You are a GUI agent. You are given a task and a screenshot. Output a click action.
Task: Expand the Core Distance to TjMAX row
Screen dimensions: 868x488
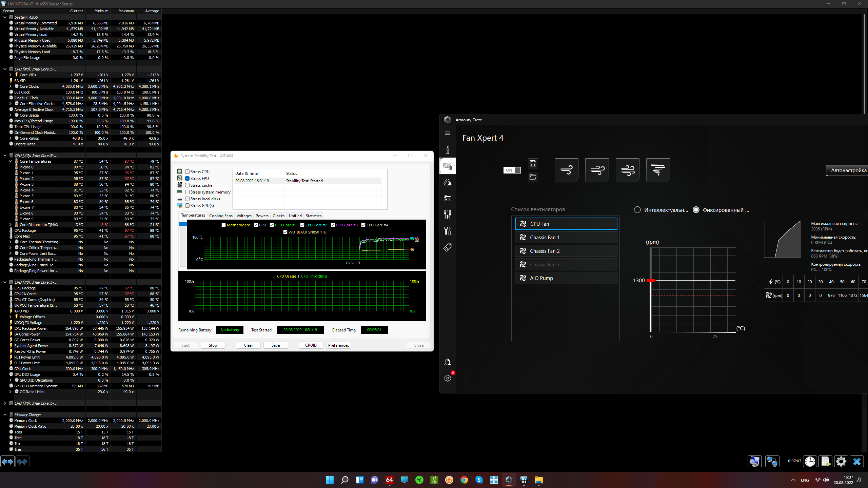pyautogui.click(x=10, y=225)
